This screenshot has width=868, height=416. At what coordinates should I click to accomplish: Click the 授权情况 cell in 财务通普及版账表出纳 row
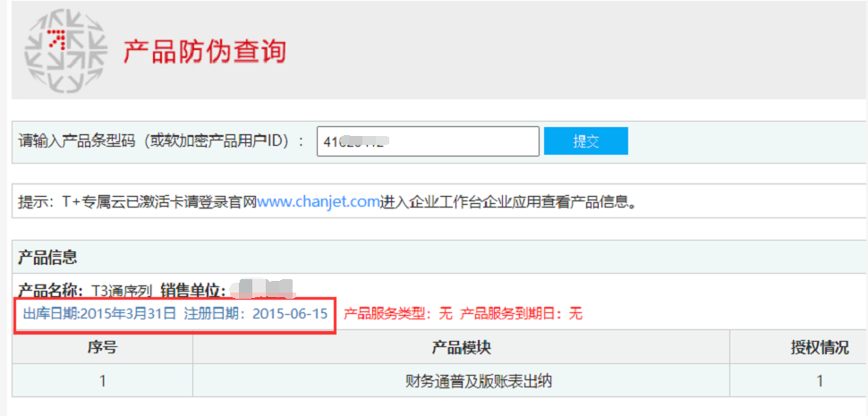[799, 380]
